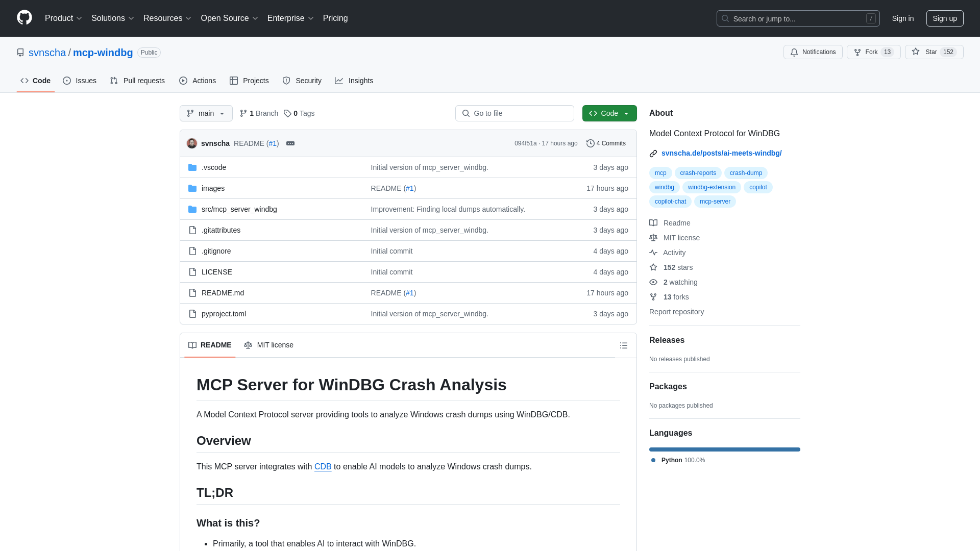
Task: Click the Sign in link
Action: point(903,18)
